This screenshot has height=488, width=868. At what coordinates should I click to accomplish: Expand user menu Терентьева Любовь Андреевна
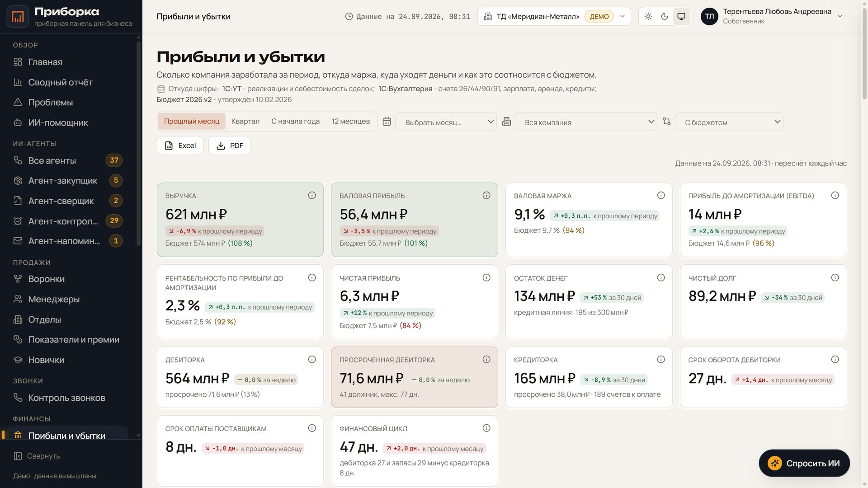coord(772,16)
